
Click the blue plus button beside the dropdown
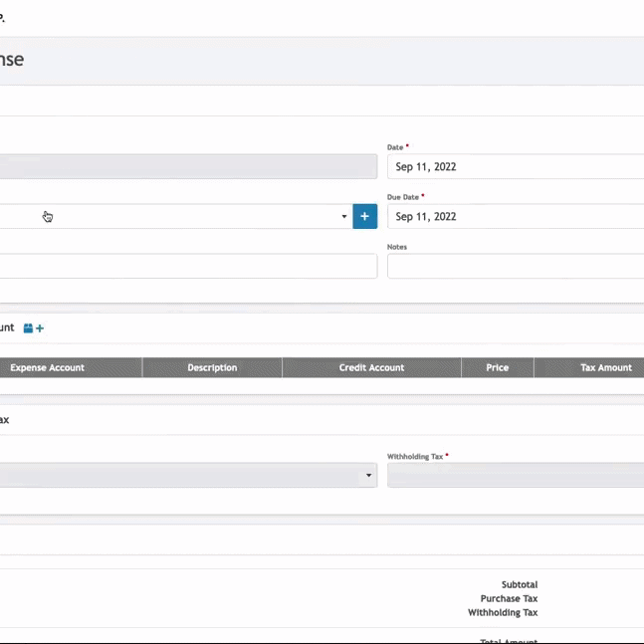pyautogui.click(x=364, y=216)
